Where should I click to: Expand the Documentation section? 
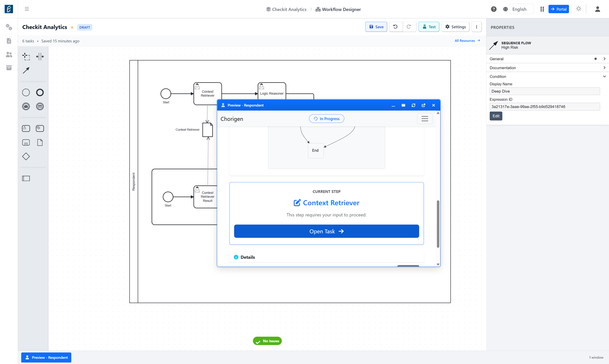tap(547, 68)
